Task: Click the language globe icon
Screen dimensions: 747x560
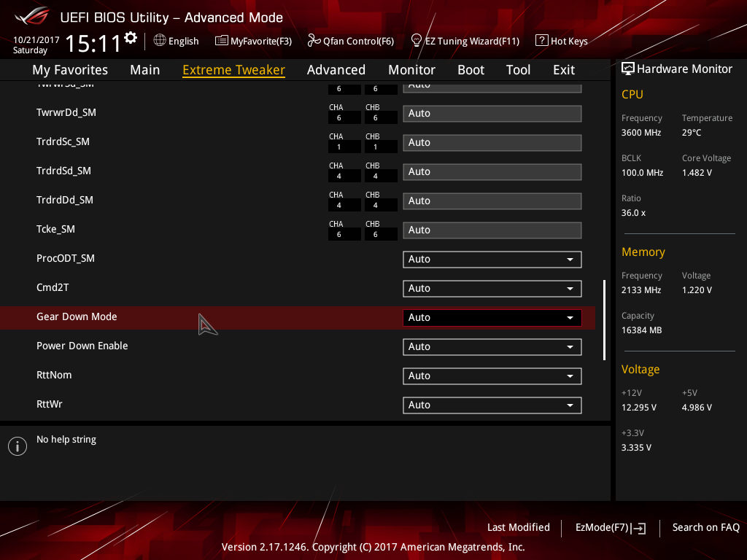Action: (x=160, y=41)
